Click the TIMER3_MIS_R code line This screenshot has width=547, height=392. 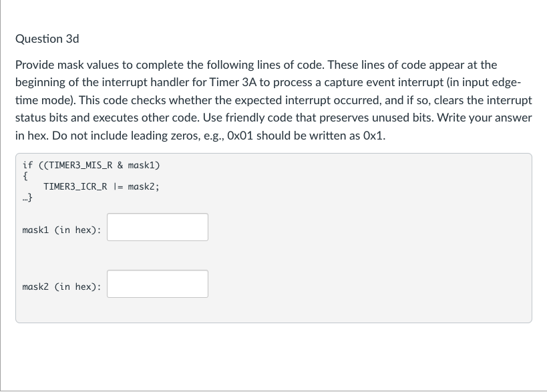pyautogui.click(x=91, y=166)
